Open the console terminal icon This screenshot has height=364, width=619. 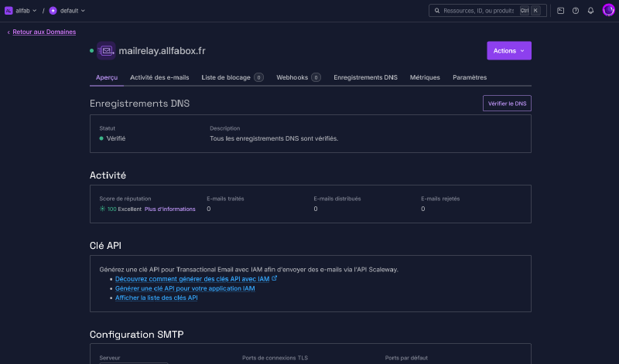(560, 11)
